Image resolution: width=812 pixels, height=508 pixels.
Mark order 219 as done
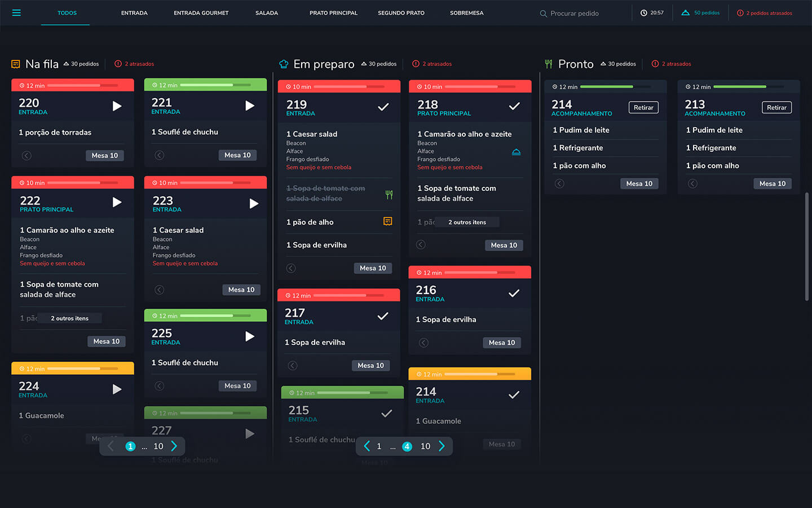pyautogui.click(x=383, y=107)
